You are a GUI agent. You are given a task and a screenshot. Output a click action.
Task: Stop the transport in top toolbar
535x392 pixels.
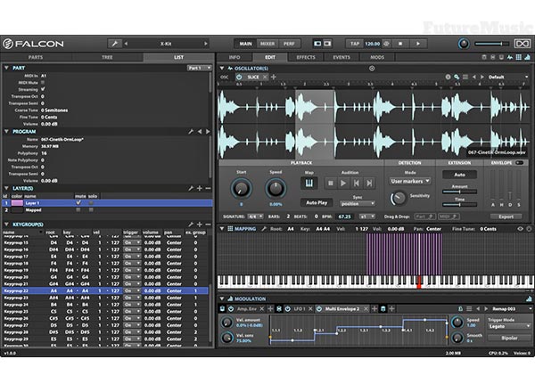(x=400, y=44)
